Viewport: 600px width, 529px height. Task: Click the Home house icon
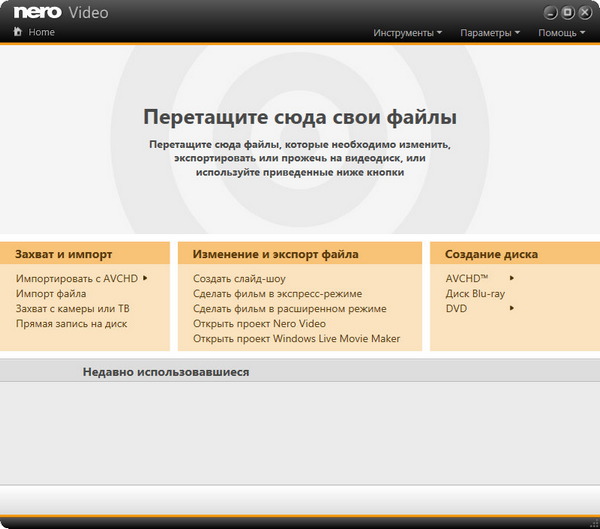click(x=18, y=31)
